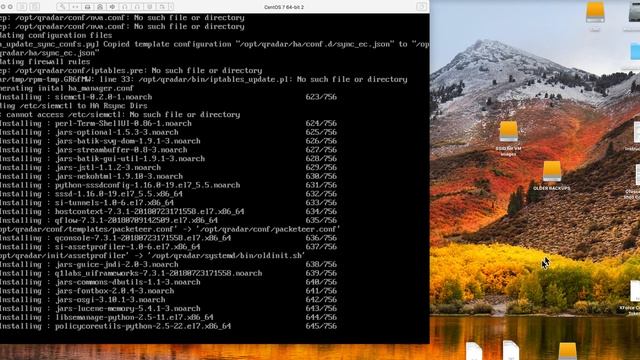
Task: Click the 'jars-batik-gui-util-1.9.1-3.noarch' line
Action: point(168,158)
